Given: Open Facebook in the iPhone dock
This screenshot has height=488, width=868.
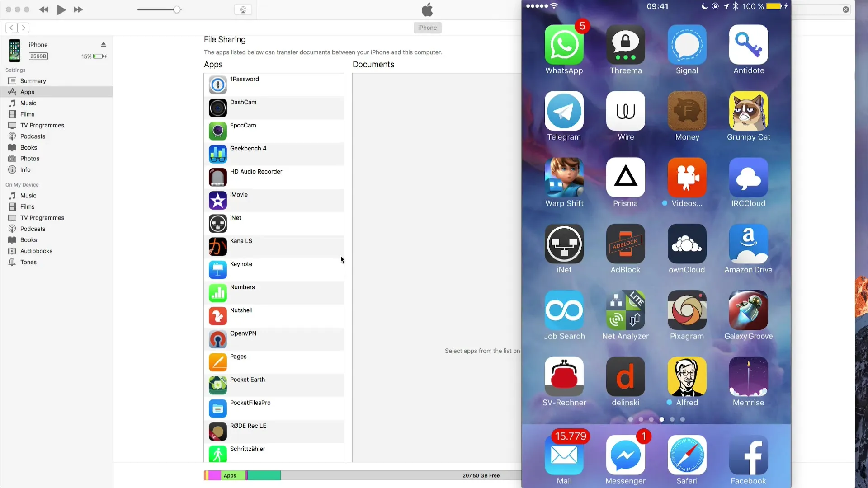Looking at the screenshot, I should [x=748, y=455].
